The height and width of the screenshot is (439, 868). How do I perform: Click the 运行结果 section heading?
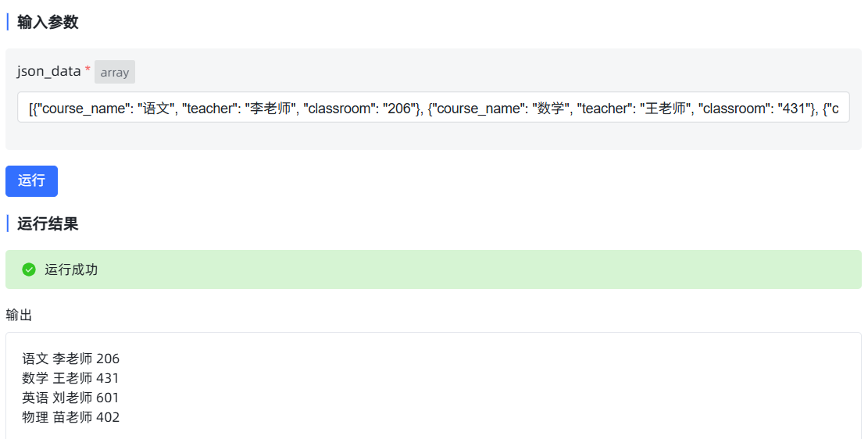coord(48,223)
